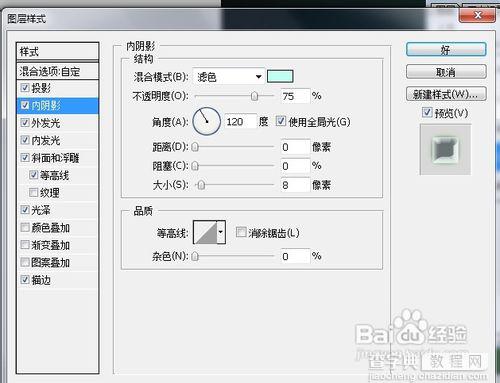The height and width of the screenshot is (383, 500).
Task: Click the contour curve thumbnail
Action: tap(206, 232)
